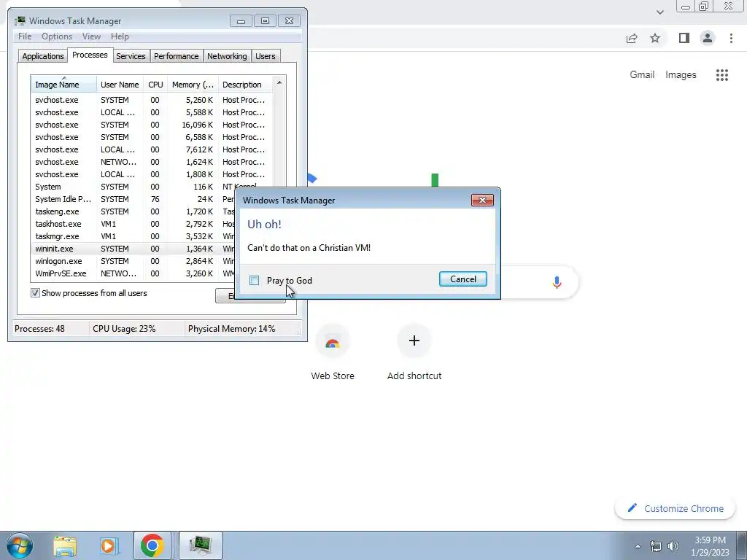The image size is (747, 560).
Task: Open the Web Store shortcut
Action: click(333, 352)
